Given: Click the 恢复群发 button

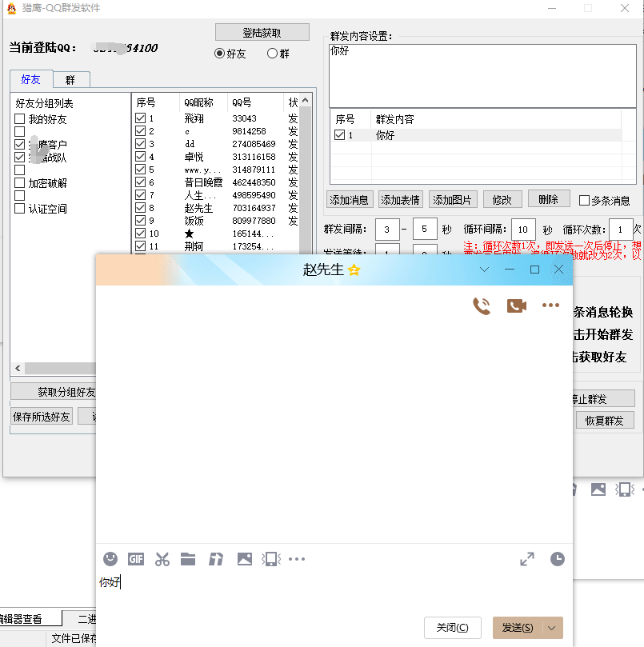Looking at the screenshot, I should 604,421.
